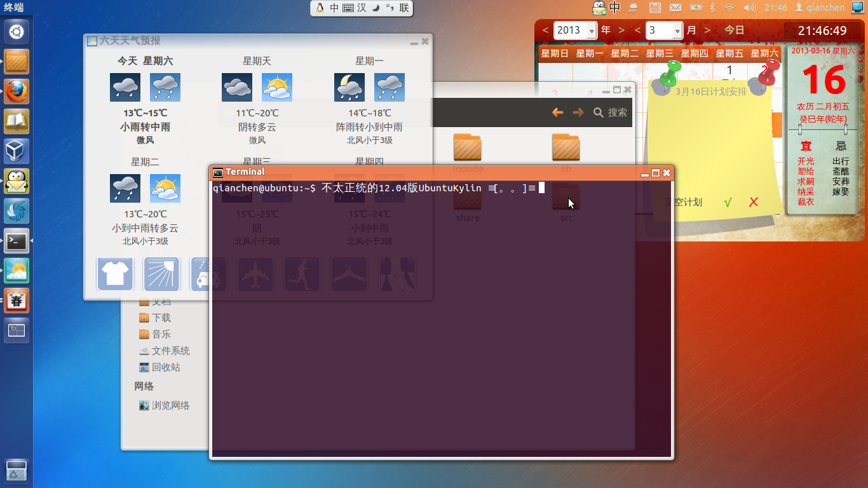Select date 1 in the calendar grid
The width and height of the screenshot is (868, 488).
point(729,70)
